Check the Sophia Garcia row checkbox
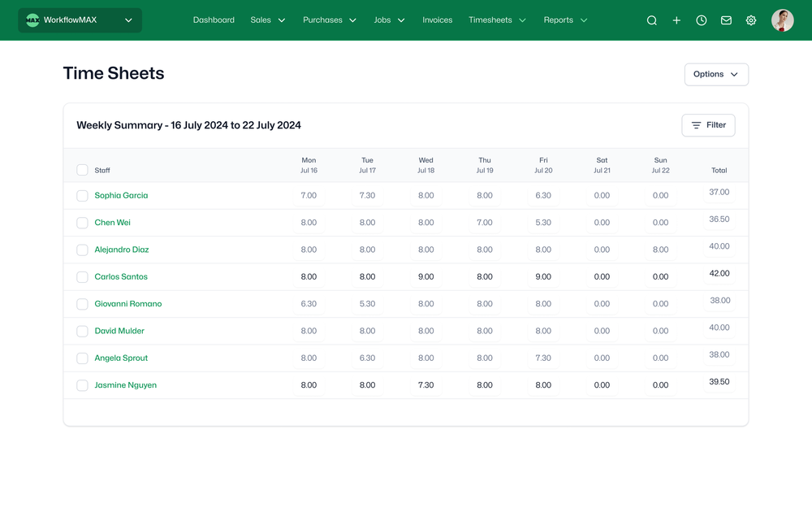 point(82,195)
